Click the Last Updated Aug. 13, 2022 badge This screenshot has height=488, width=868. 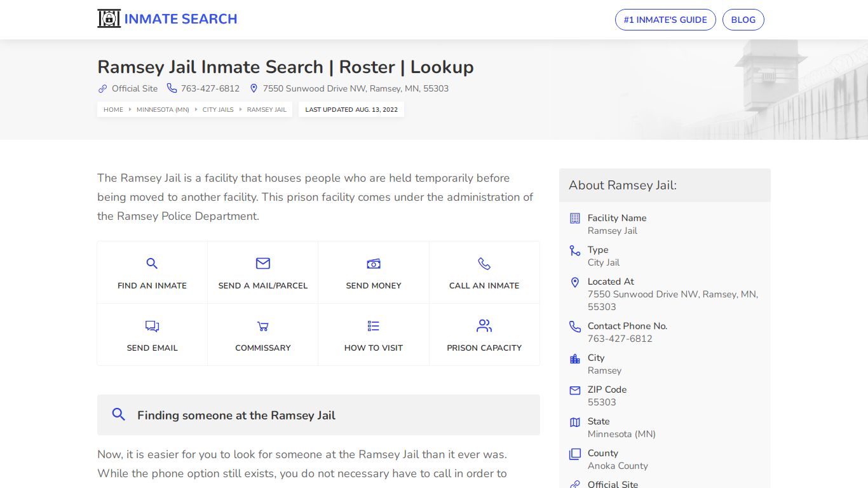[x=351, y=109]
